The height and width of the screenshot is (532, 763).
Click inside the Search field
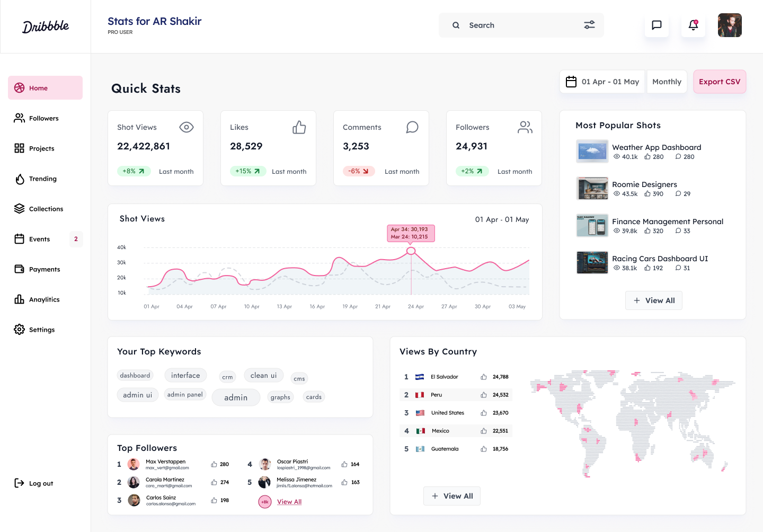(x=521, y=25)
